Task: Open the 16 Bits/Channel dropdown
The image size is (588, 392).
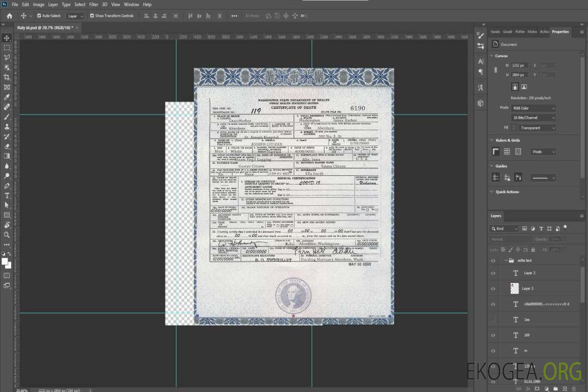Action: (x=534, y=118)
